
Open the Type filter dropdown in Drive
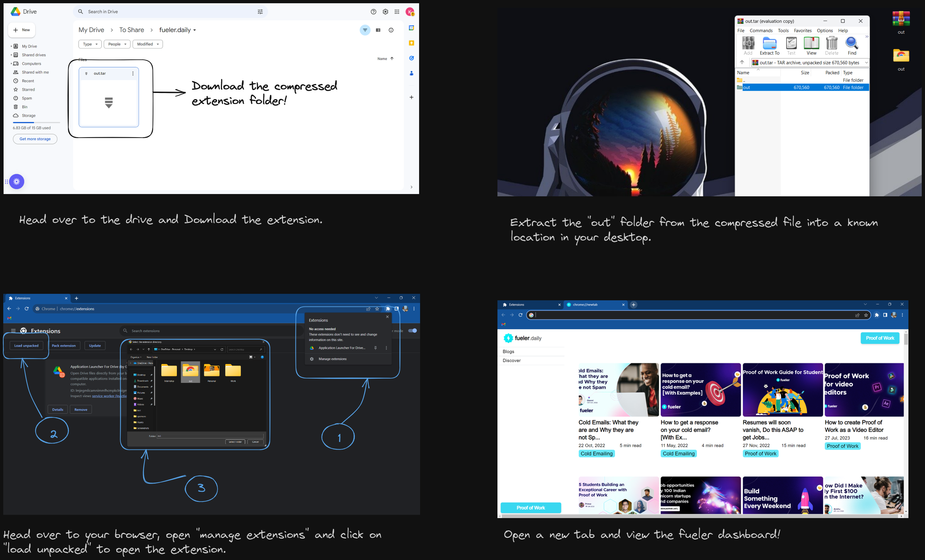click(x=90, y=44)
